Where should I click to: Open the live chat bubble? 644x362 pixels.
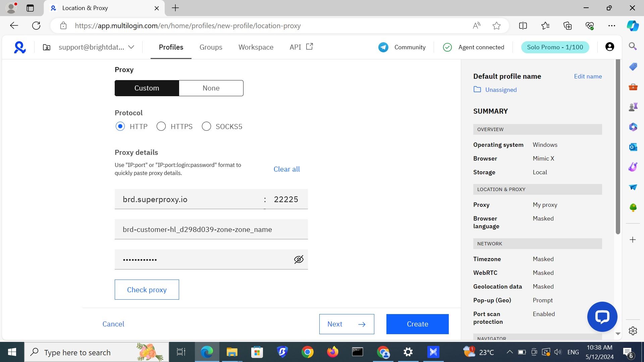click(602, 317)
